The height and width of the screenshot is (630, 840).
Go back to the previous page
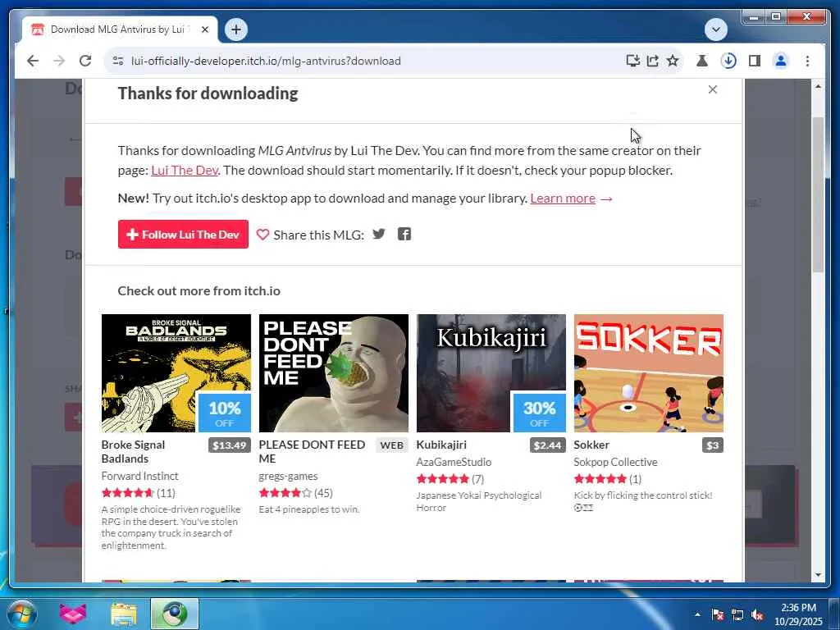coord(33,61)
